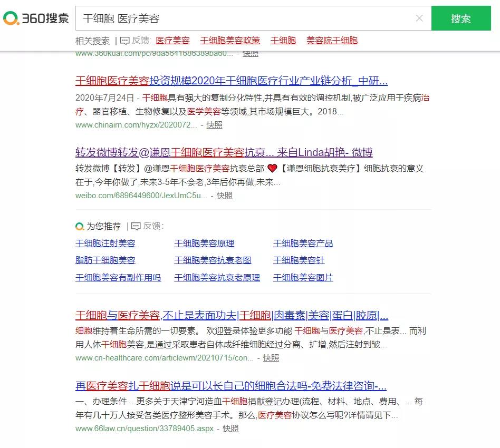Open the feedback icon next to 相关搜索
This screenshot has height=448, width=500.
(x=124, y=41)
